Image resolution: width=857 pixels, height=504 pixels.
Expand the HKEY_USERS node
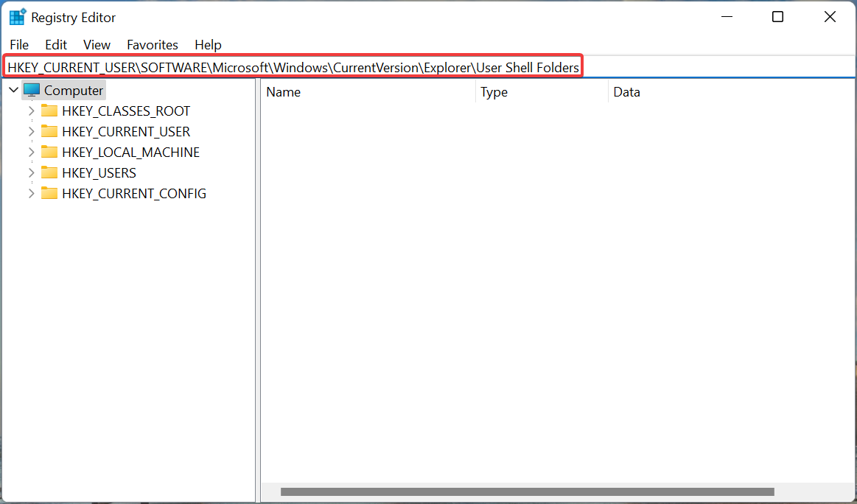[x=31, y=172]
